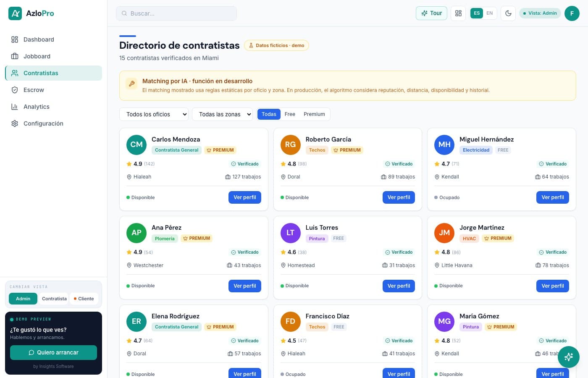The width and height of the screenshot is (588, 378).
Task: Switch language to ES
Action: point(477,13)
